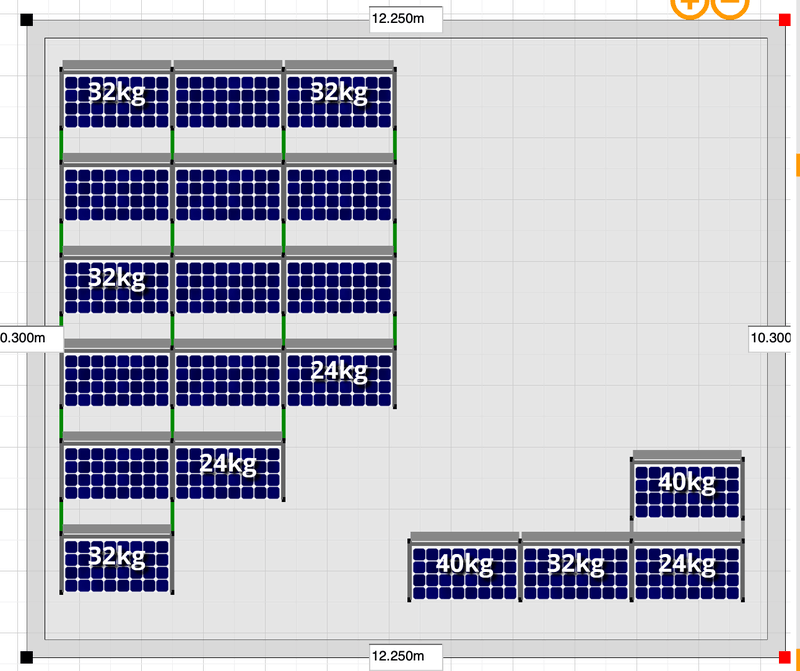Select the 32kg panel at the right end of the first row
The height and width of the screenshot is (671, 800).
(339, 102)
